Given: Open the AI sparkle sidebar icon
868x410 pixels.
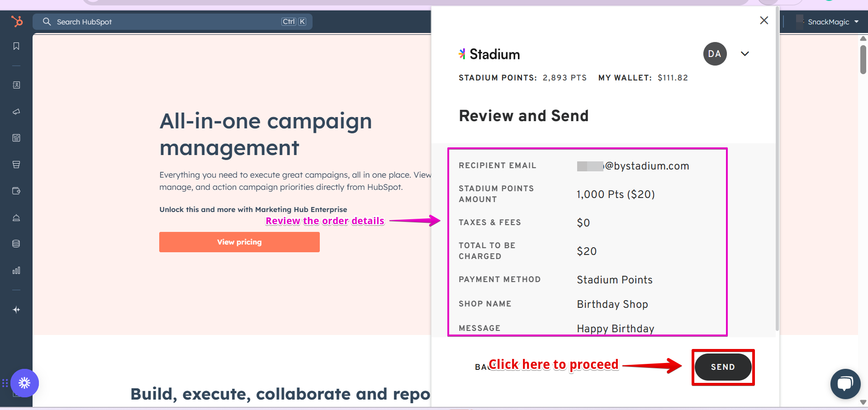Looking at the screenshot, I should click(16, 310).
